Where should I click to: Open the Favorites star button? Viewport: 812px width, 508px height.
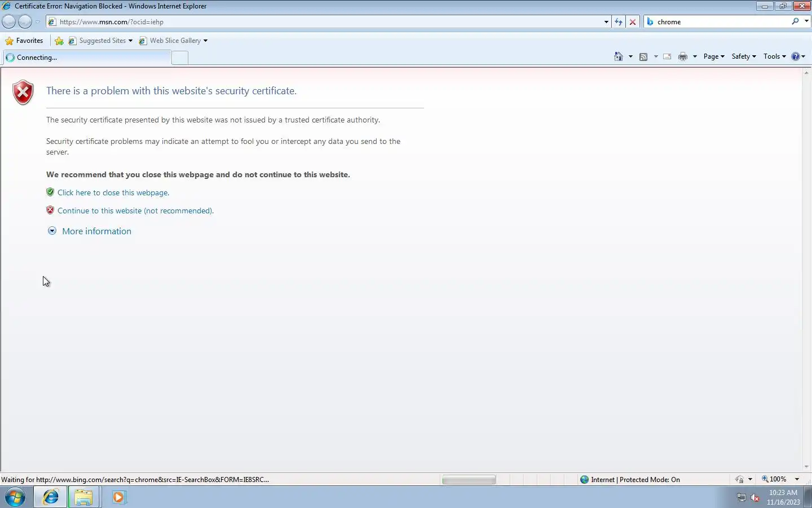(x=24, y=41)
